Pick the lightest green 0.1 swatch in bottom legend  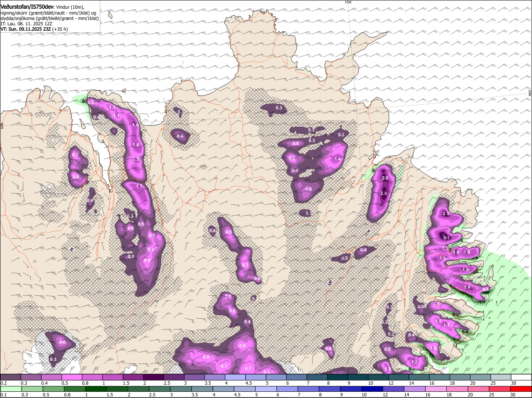pyautogui.click(x=11, y=389)
